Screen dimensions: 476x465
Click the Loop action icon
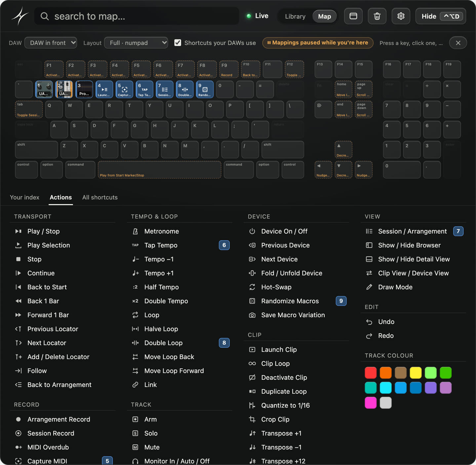(x=135, y=315)
